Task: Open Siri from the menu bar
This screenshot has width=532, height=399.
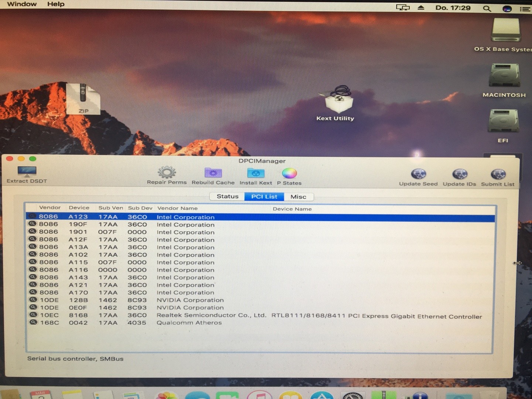Action: (507, 8)
